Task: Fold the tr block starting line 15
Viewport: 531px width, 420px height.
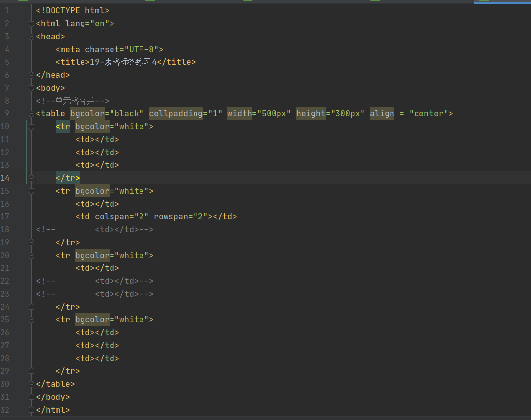Action: pyautogui.click(x=31, y=191)
